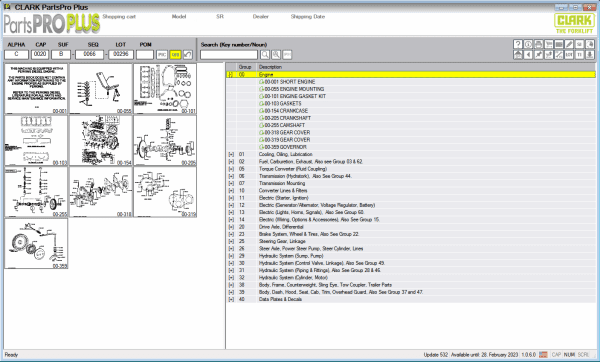Click the pushpin icon
Screen dimensions: 600x362
pos(538,55)
